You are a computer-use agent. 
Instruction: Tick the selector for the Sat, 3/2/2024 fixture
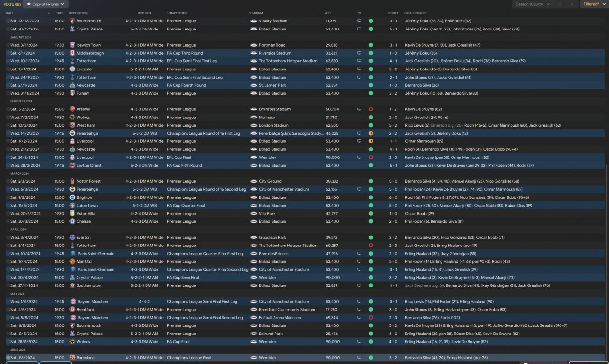click(x=8, y=109)
